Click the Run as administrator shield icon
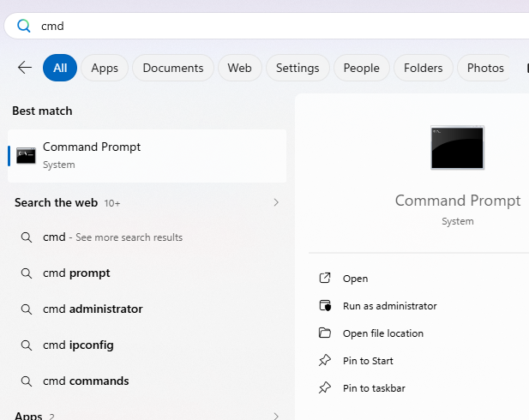529x420 pixels. point(325,306)
